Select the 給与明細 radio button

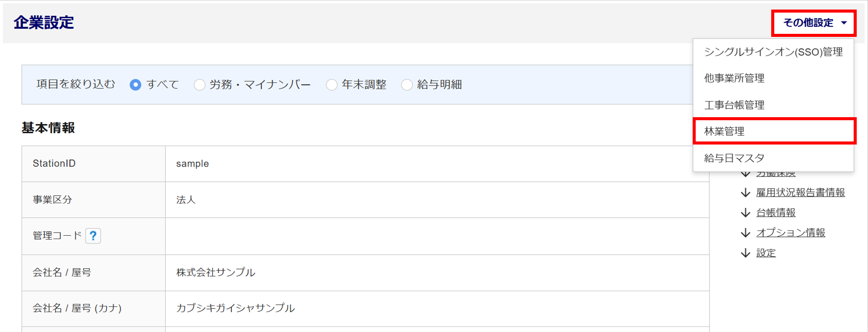pos(407,85)
